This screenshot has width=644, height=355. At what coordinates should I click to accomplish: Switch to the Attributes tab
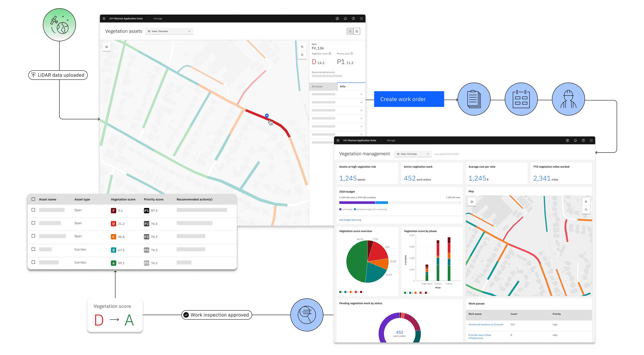coord(323,86)
